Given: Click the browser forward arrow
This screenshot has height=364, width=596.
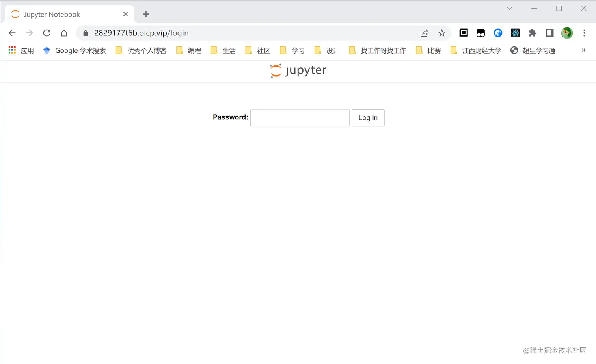Looking at the screenshot, I should [30, 33].
